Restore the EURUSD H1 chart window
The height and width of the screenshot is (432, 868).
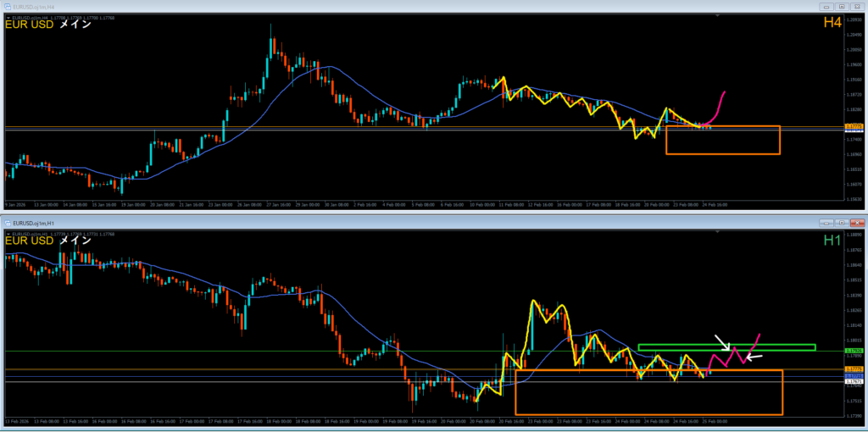pos(842,223)
